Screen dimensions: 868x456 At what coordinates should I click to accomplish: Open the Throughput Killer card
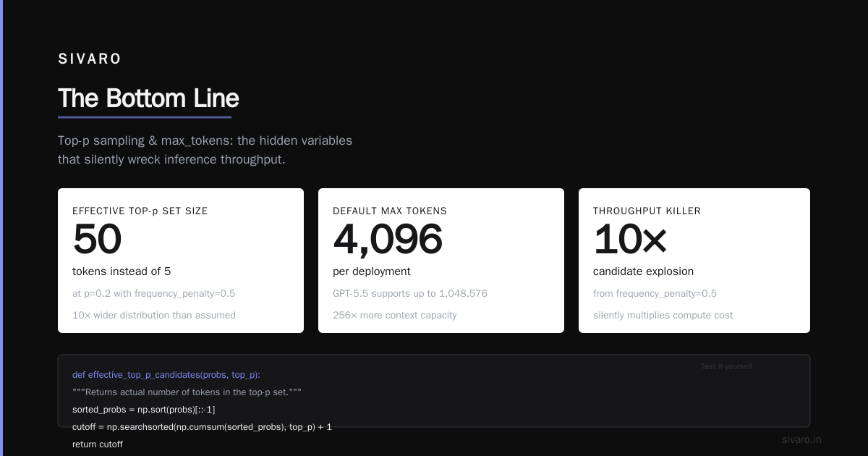click(x=694, y=261)
